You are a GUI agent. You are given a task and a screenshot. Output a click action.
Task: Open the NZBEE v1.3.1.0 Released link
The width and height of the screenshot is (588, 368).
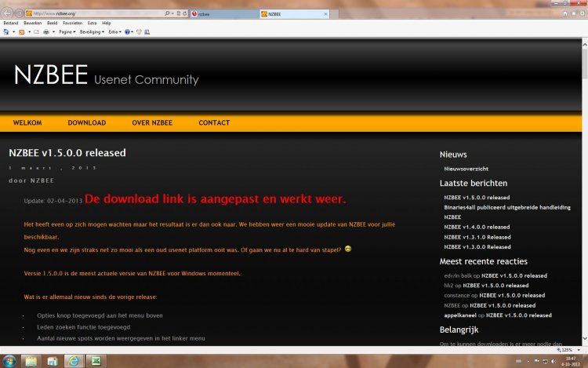[477, 237]
